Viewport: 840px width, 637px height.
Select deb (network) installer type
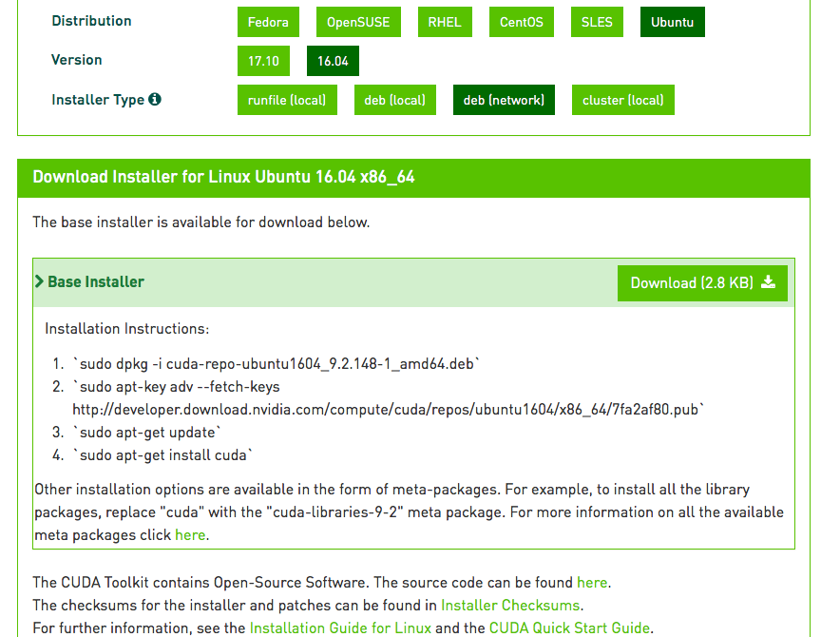click(504, 100)
